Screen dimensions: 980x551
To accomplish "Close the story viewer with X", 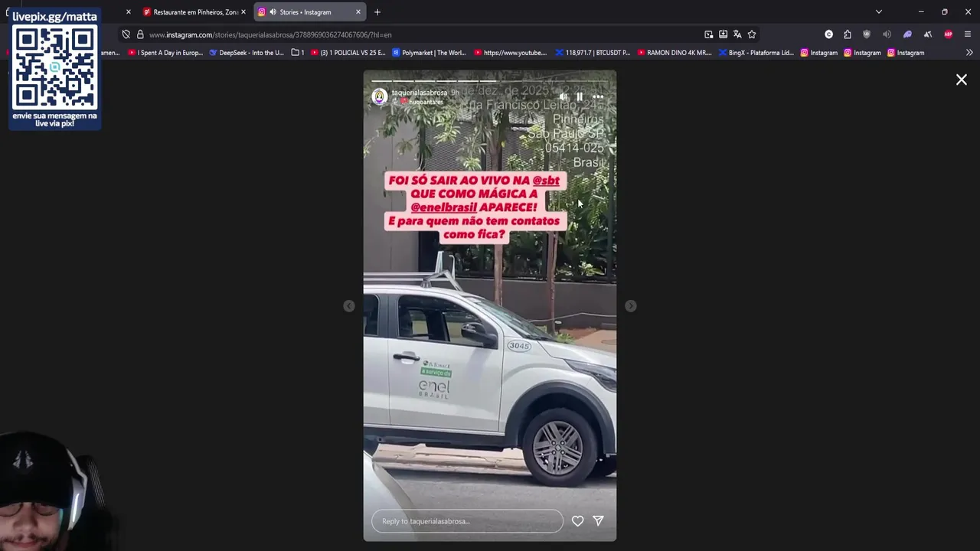I will [962, 80].
